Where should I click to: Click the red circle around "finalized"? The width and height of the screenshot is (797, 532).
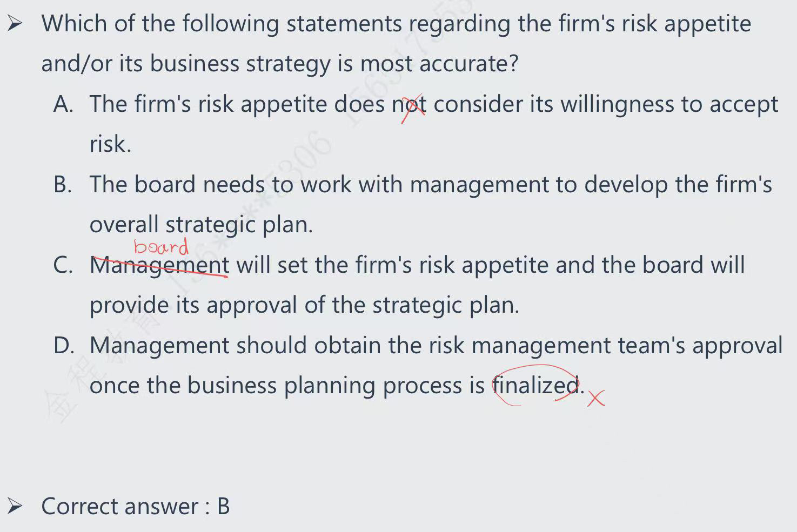[x=535, y=385]
